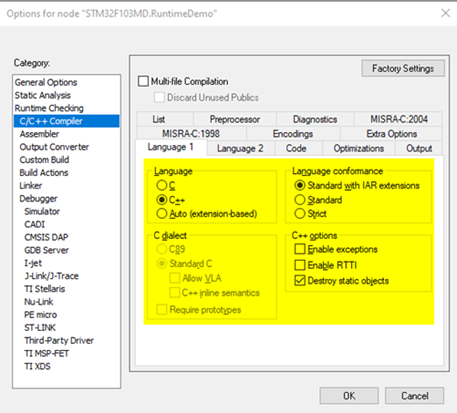This screenshot has height=413, width=457.
Task: Select I-jet debugger entry
Action: click(x=66, y=263)
